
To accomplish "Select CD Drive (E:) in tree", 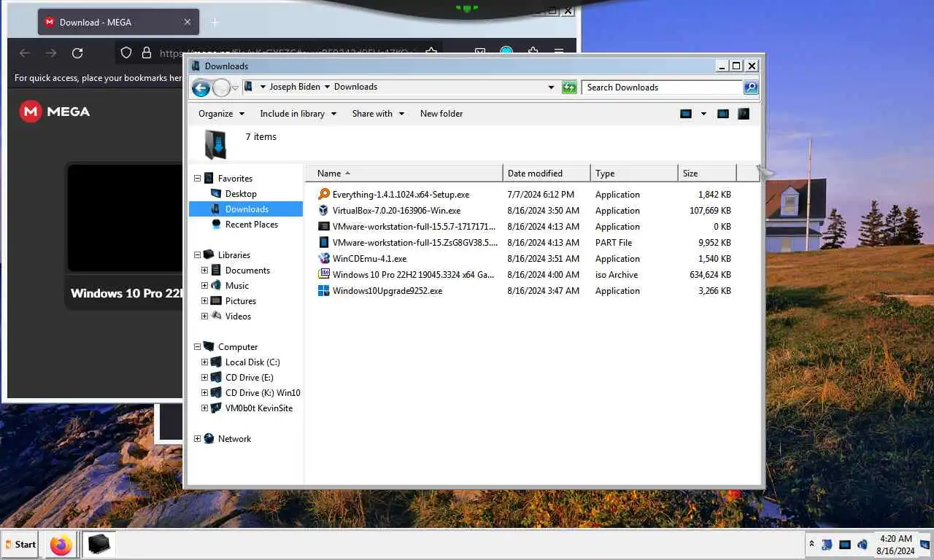I will coord(250,378).
